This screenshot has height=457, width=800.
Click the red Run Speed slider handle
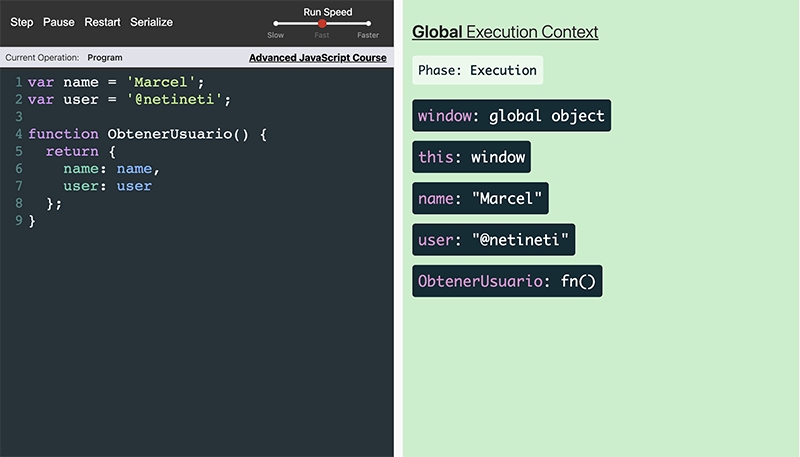tap(322, 23)
